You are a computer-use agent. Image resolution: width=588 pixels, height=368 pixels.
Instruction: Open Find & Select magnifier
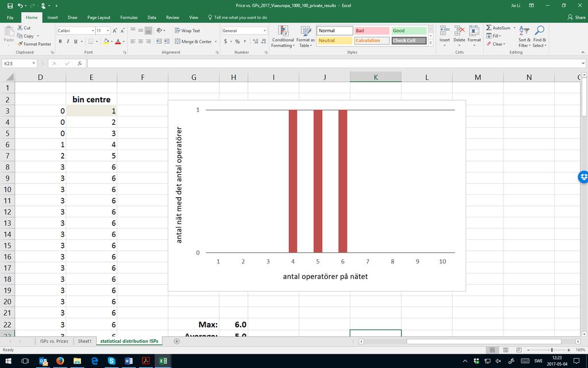point(540,36)
